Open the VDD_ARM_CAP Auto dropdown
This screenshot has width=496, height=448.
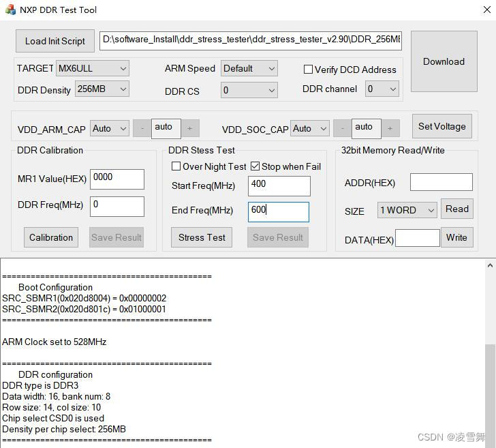click(x=110, y=129)
